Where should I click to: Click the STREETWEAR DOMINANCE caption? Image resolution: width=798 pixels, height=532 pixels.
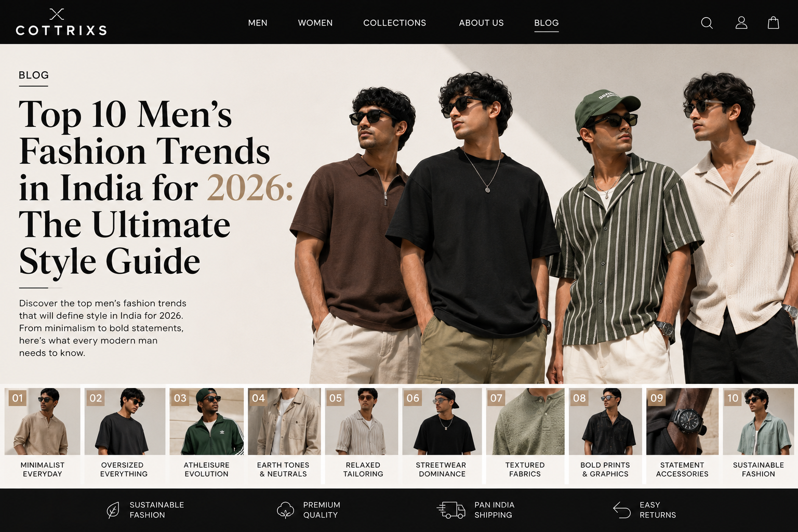coord(442,470)
